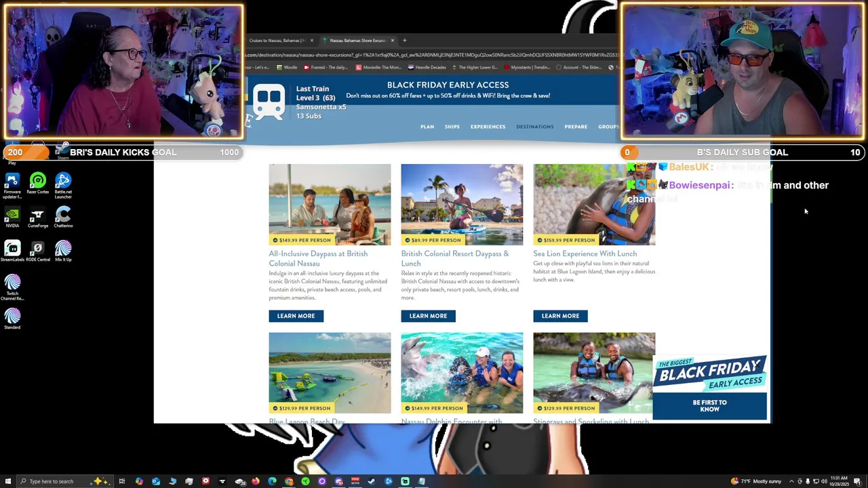
Task: Click Learn More for Sea Lion Experience
Action: click(x=560, y=316)
